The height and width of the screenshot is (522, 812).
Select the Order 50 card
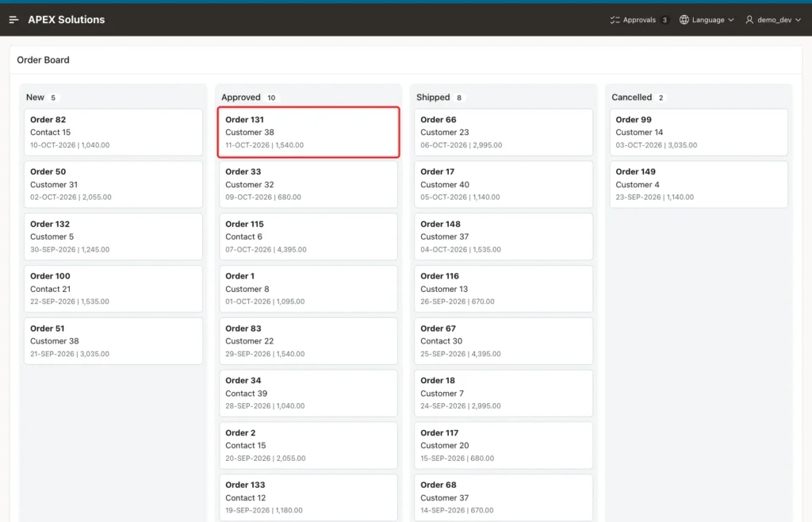113,184
